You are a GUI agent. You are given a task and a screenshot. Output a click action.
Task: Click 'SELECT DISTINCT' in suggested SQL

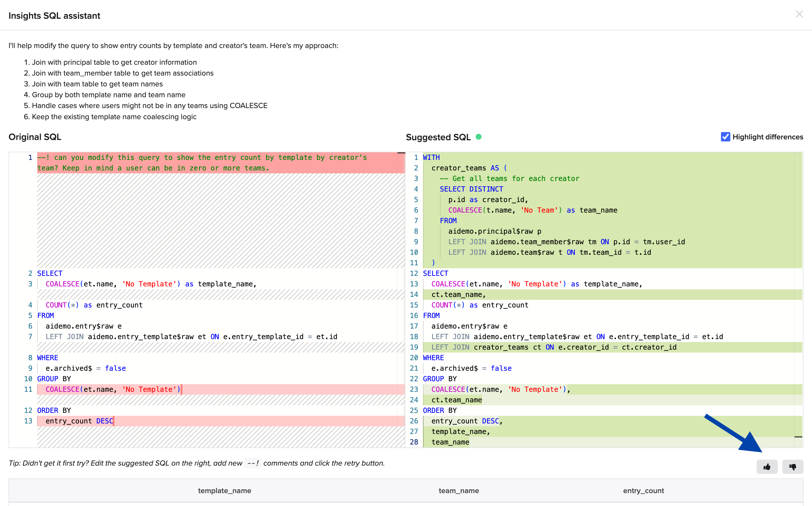coord(471,189)
